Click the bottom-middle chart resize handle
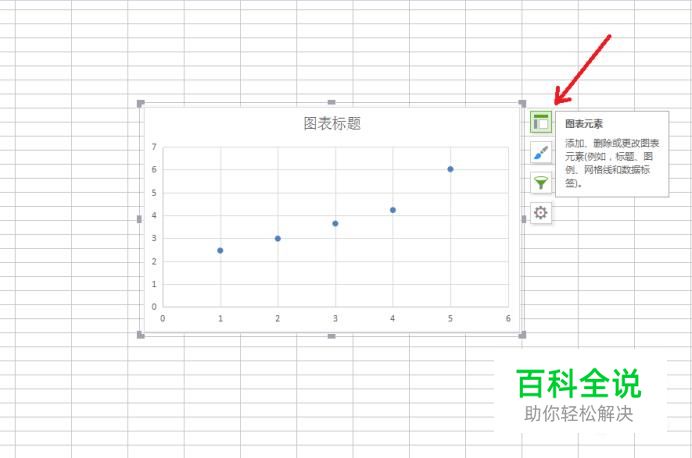 point(331,336)
